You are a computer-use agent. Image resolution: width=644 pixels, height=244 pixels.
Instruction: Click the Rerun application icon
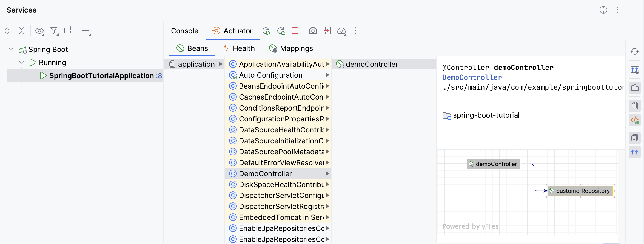266,31
